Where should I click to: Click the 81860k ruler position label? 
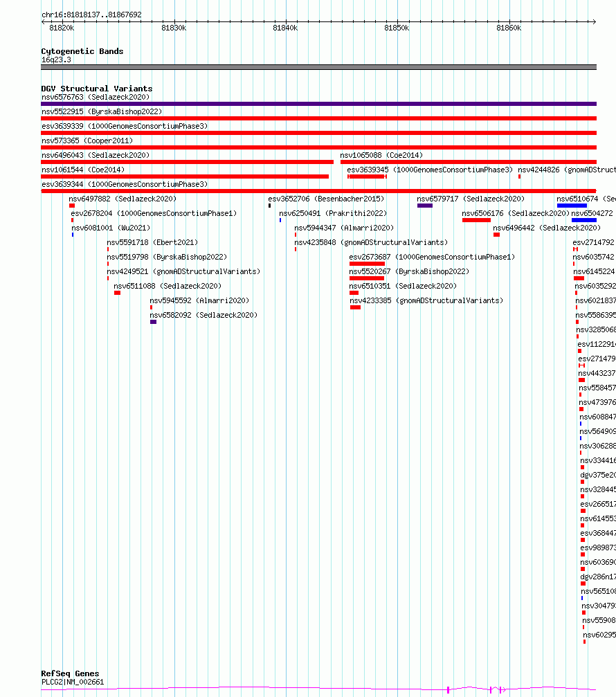point(509,28)
